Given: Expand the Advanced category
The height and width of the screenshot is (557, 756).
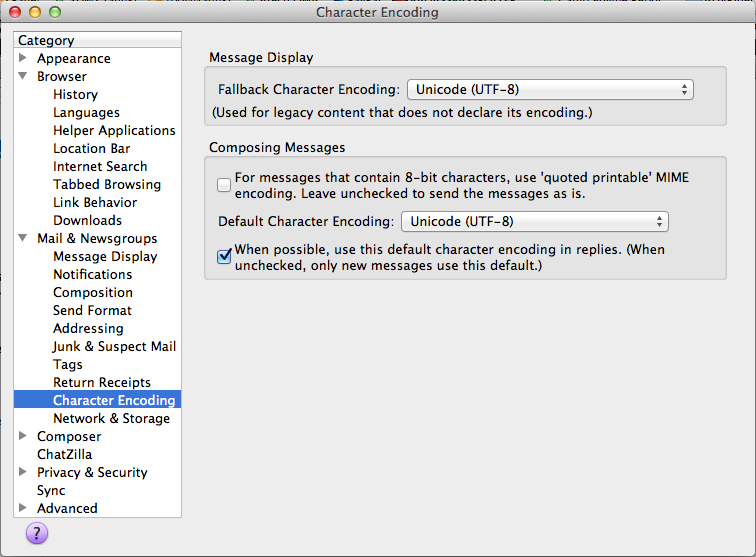Looking at the screenshot, I should point(23,508).
